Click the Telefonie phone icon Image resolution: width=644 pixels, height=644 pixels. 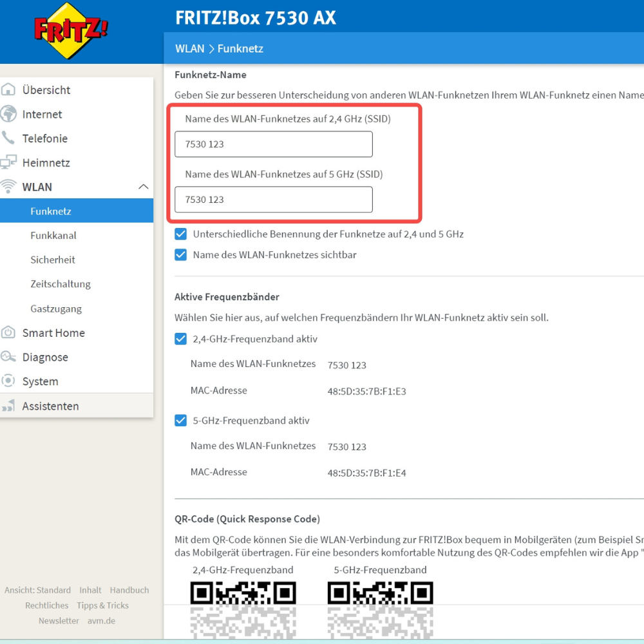click(x=8, y=138)
